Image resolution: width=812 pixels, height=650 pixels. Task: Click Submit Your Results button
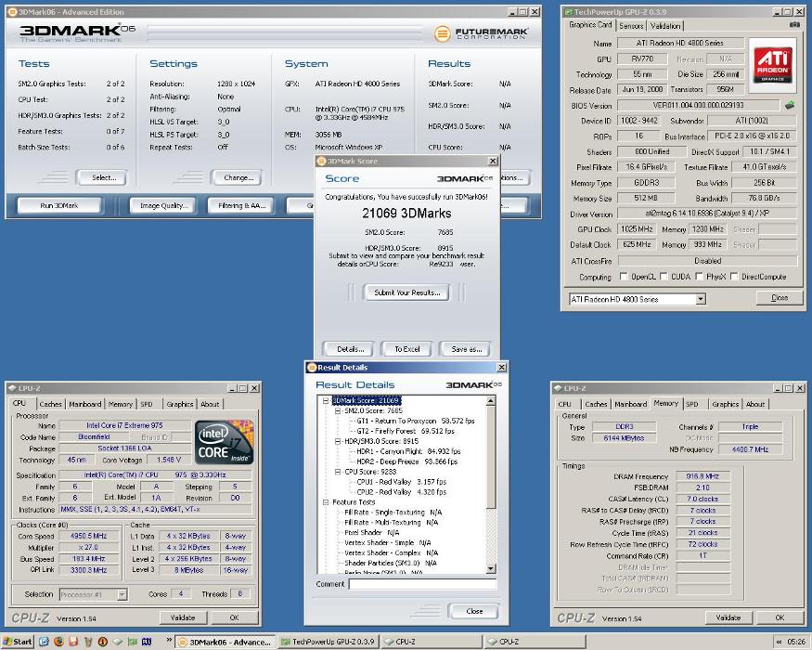(407, 292)
